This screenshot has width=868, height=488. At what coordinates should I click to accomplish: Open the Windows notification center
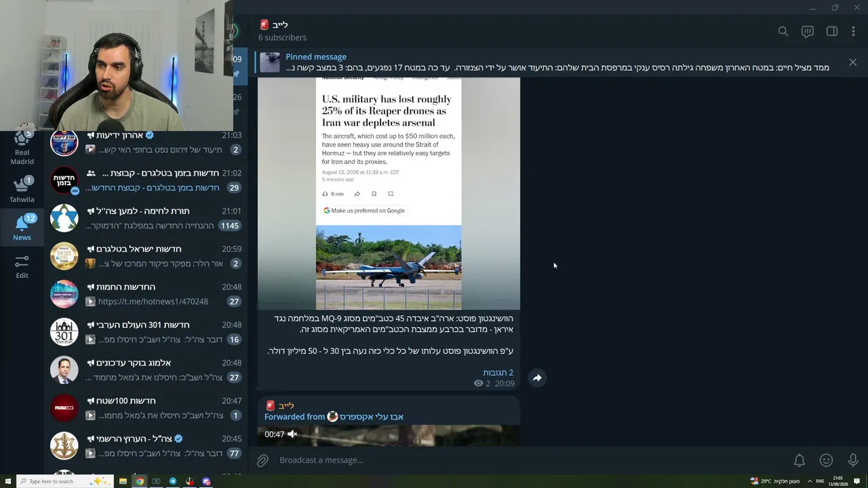coord(858,481)
